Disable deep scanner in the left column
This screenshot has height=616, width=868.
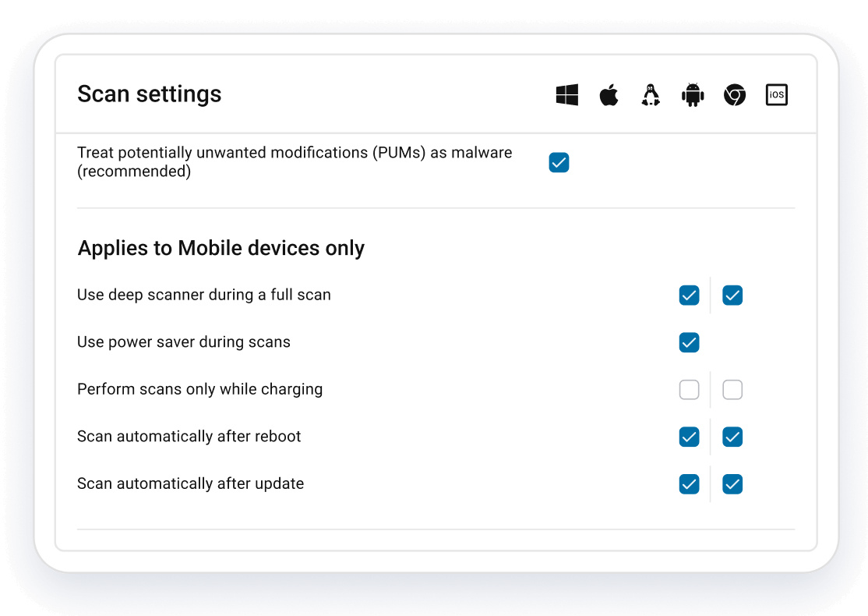click(x=689, y=296)
